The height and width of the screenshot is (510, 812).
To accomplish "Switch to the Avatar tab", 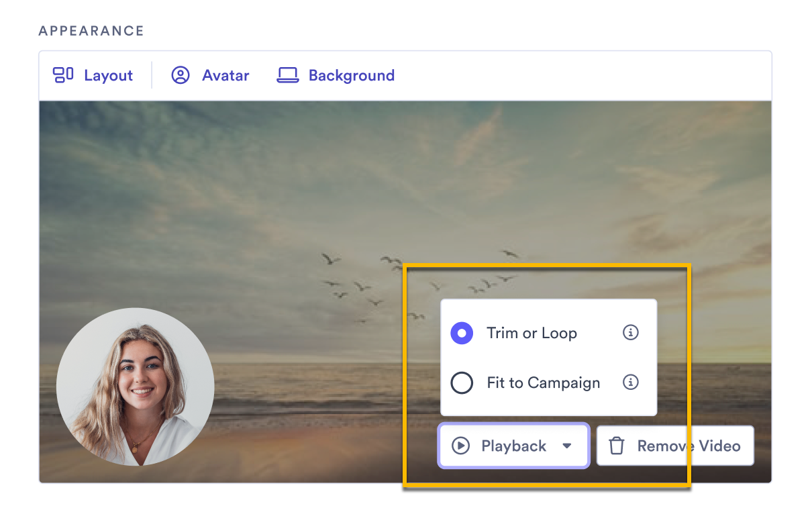I will [x=210, y=75].
